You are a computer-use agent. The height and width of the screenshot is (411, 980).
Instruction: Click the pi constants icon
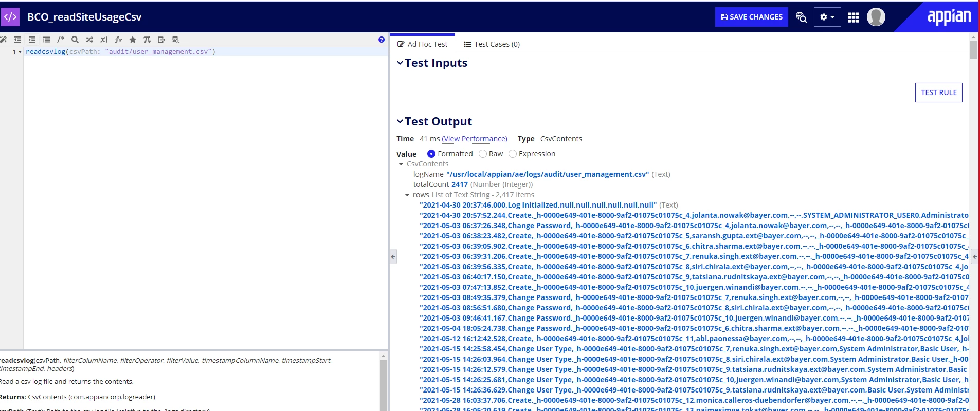(147, 40)
